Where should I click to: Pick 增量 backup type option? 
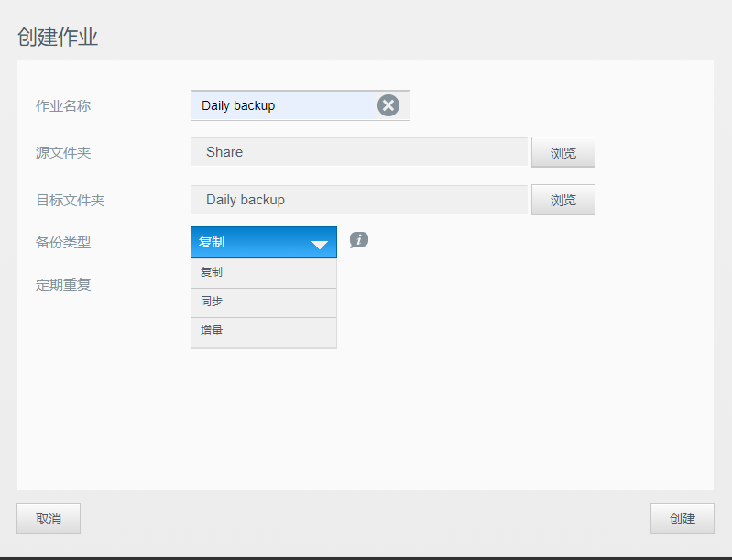(x=264, y=332)
